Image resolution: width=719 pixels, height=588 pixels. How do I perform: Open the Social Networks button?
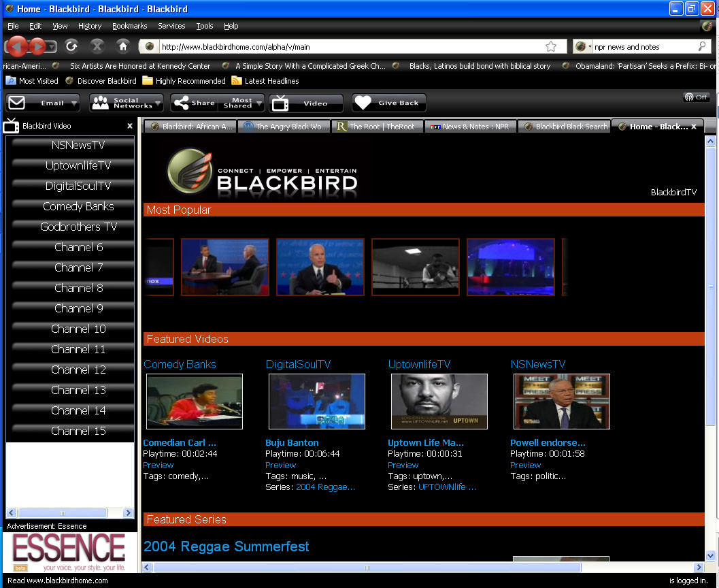126,103
